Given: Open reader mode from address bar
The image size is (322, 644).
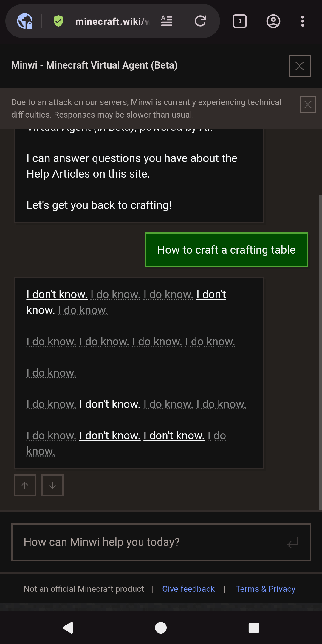Looking at the screenshot, I should [167, 21].
